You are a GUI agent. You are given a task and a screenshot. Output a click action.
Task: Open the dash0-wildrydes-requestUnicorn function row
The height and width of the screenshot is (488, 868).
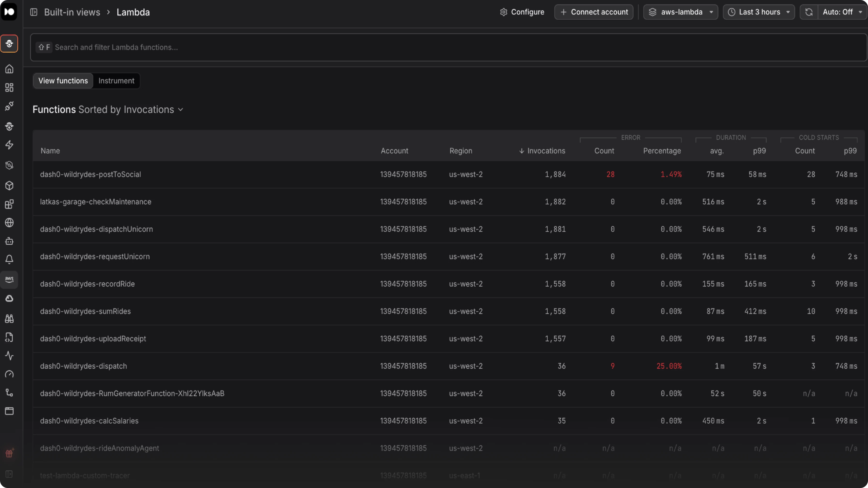(x=448, y=257)
